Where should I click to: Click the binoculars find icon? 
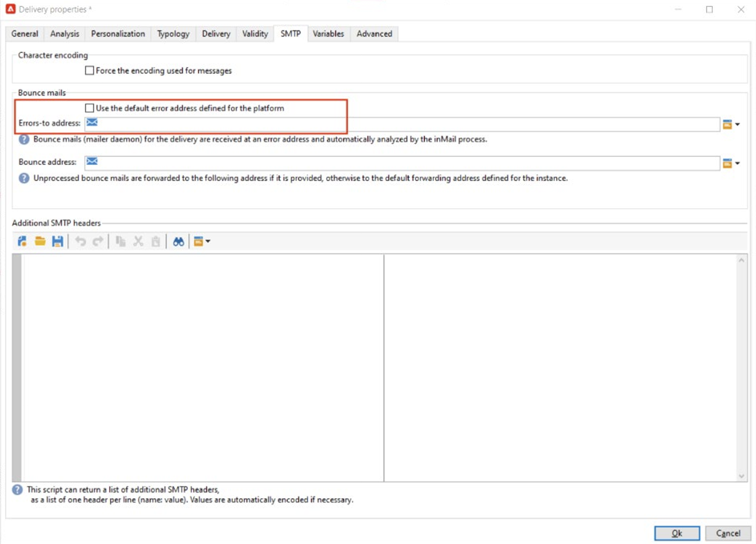(178, 241)
